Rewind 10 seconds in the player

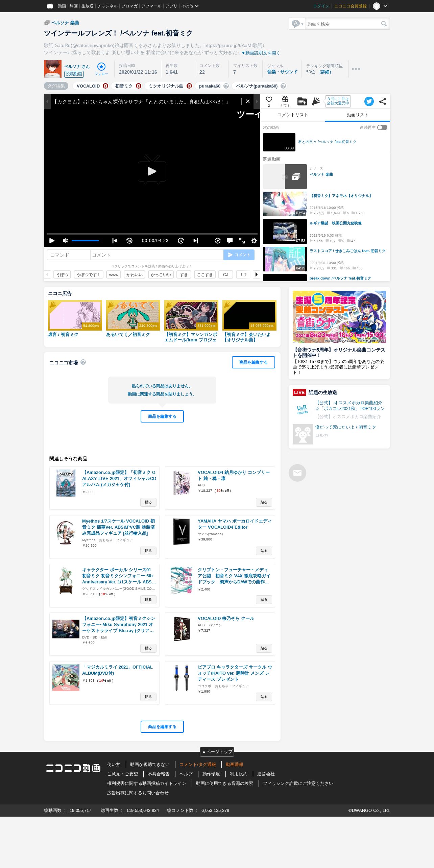click(129, 241)
